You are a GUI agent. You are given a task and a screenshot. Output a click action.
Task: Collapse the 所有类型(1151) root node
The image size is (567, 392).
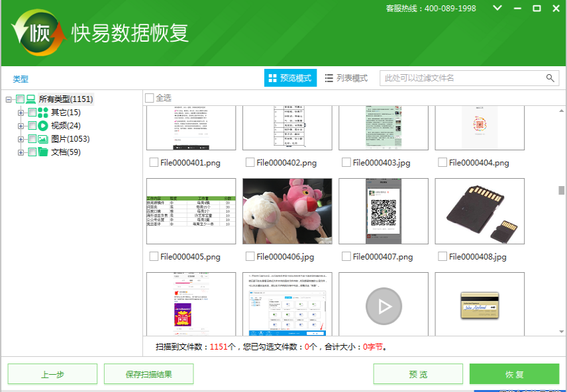click(9, 99)
